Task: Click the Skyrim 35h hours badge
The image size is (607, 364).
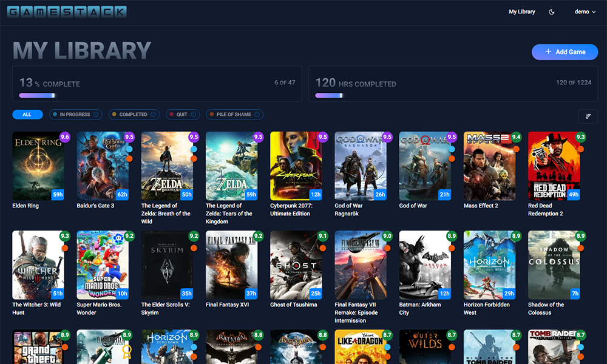Action: tap(186, 294)
